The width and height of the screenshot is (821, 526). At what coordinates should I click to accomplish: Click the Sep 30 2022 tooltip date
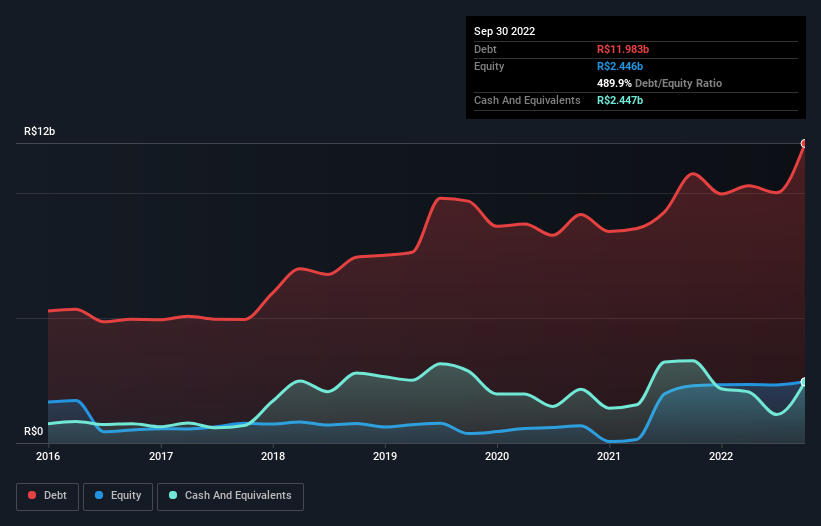(x=504, y=31)
